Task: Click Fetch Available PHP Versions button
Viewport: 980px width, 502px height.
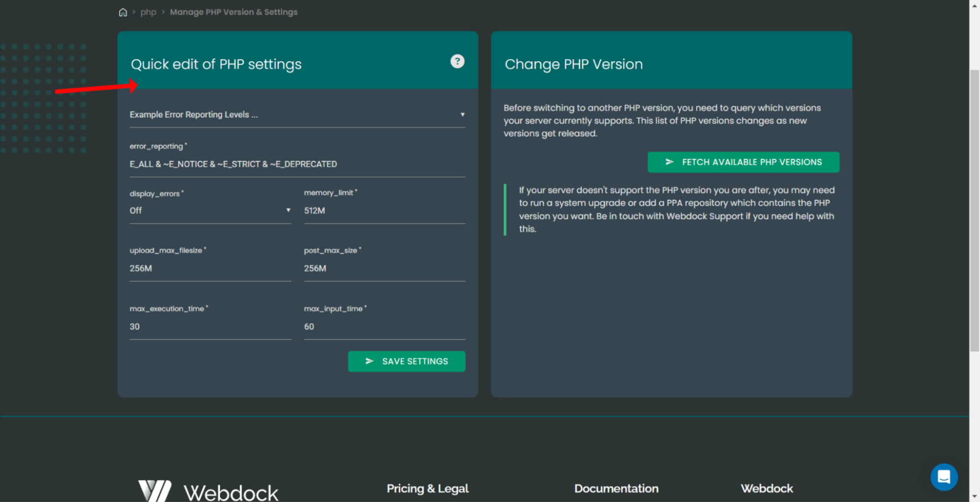Action: 743,162
